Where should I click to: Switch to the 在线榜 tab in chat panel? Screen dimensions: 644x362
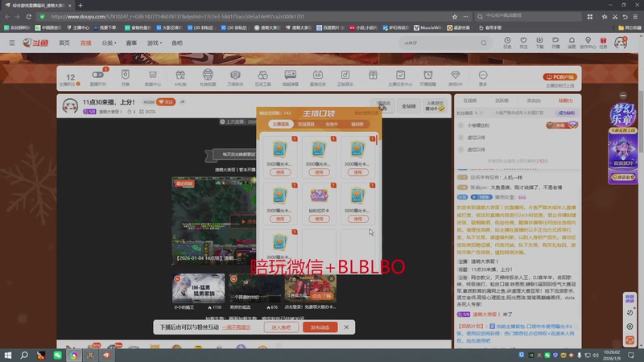click(470, 101)
